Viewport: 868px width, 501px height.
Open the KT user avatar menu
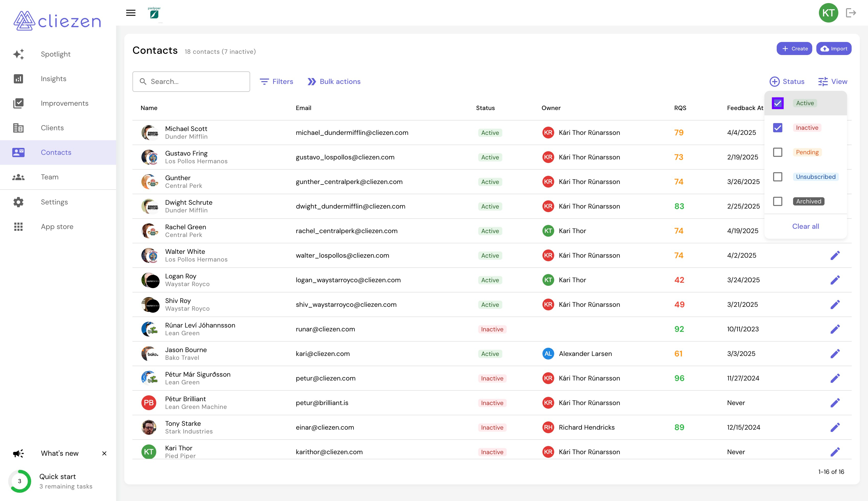pos(828,13)
